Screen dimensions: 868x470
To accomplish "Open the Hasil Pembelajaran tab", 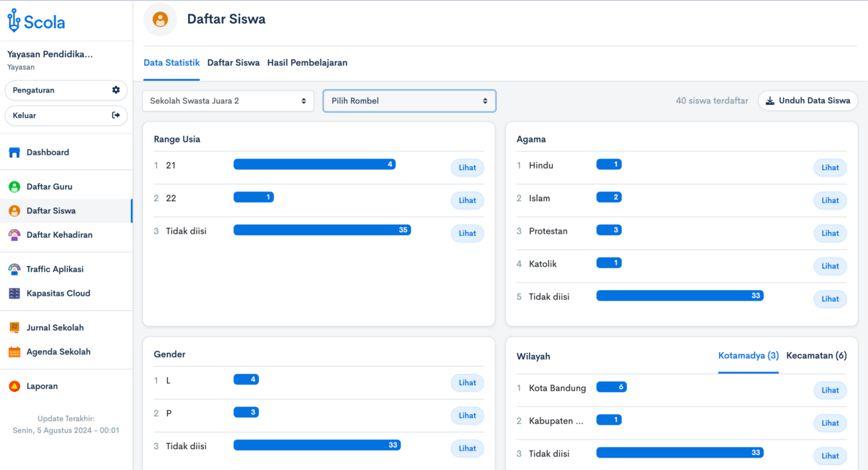I will 307,63.
